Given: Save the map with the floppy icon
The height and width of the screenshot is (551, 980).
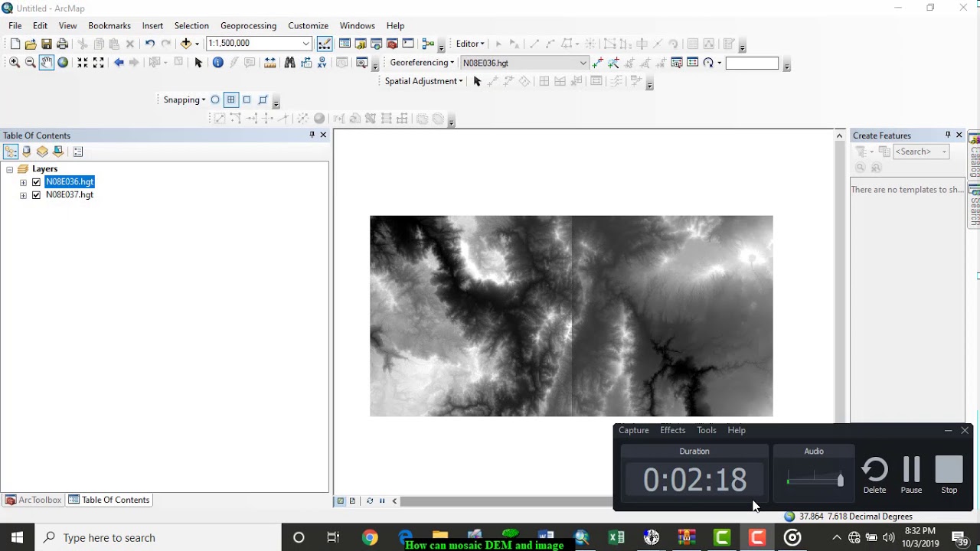Looking at the screenshot, I should pos(47,44).
